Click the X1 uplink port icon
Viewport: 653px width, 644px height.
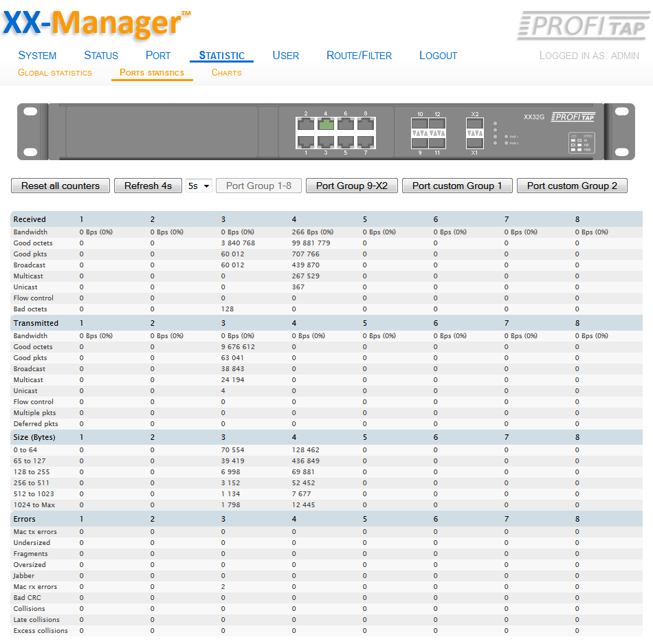474,142
